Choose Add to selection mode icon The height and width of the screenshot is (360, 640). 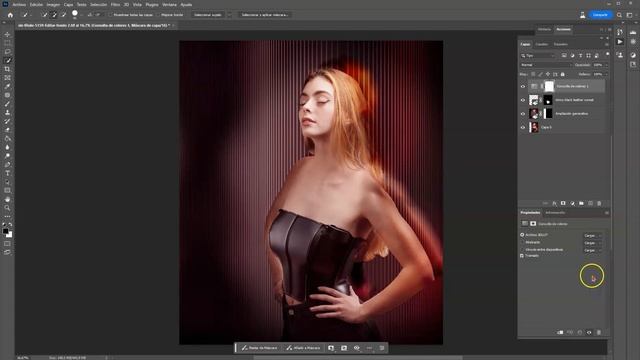point(54,15)
